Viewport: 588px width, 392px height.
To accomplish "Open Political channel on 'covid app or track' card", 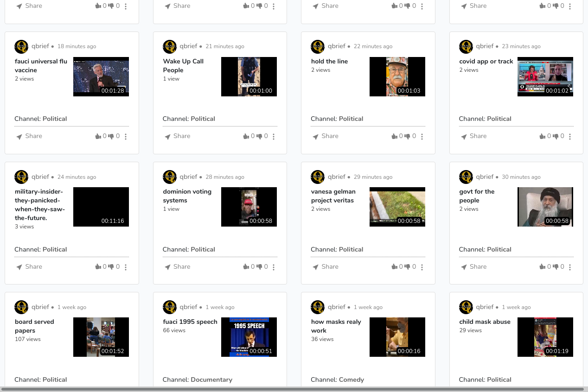I will pyautogui.click(x=499, y=119).
